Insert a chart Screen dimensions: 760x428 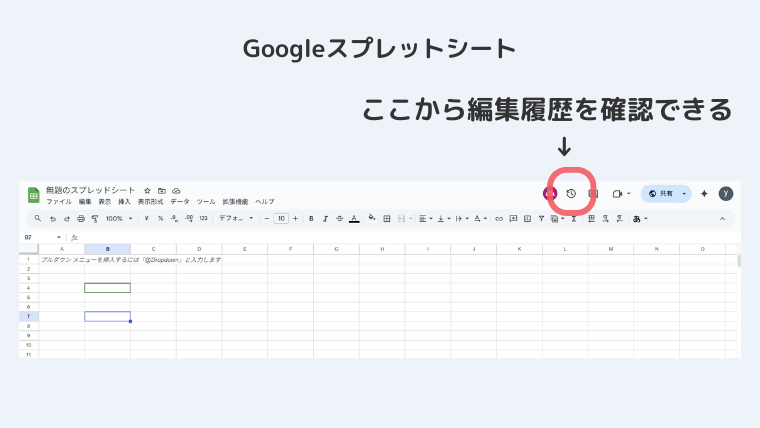click(527, 219)
